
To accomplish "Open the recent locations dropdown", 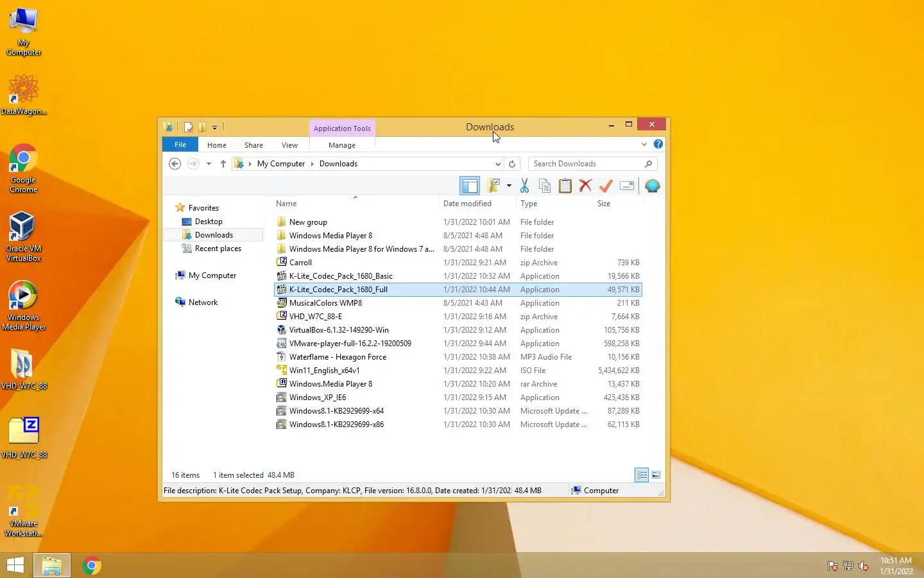I will coord(209,164).
